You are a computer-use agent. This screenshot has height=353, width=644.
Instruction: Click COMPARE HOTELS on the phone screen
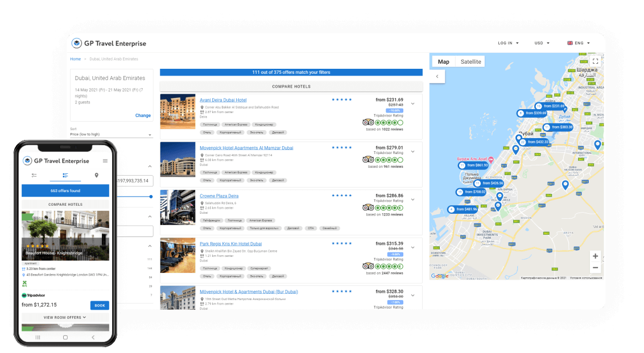(65, 205)
